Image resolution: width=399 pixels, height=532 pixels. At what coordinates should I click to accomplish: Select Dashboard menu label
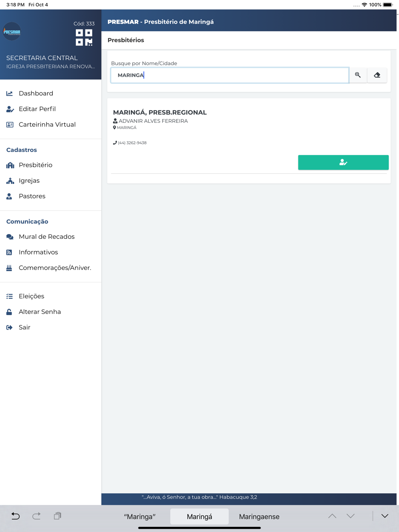coord(36,93)
